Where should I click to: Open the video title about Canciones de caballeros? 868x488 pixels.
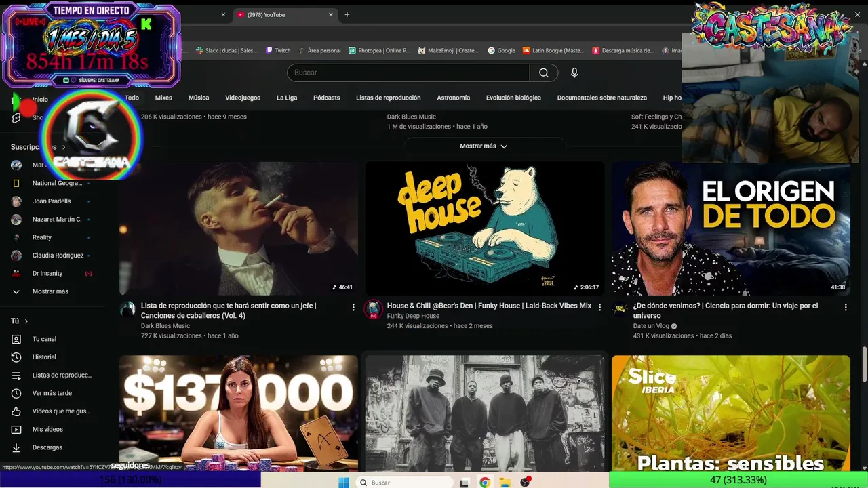(x=229, y=310)
